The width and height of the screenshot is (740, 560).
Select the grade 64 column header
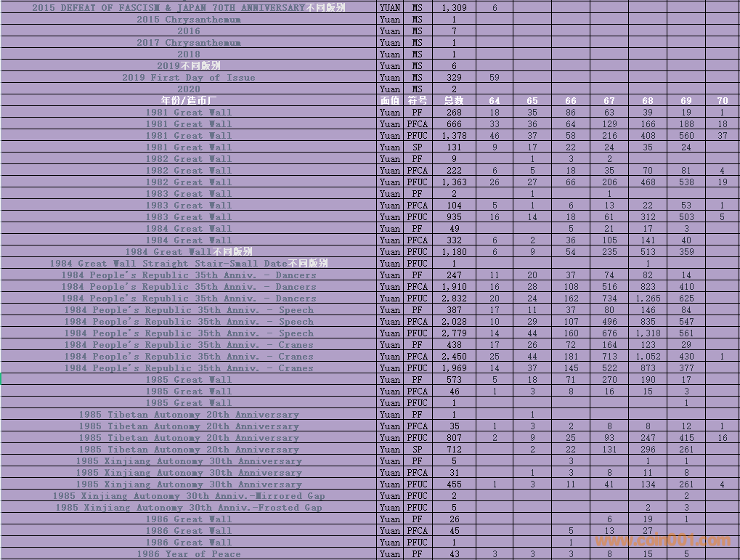point(495,101)
